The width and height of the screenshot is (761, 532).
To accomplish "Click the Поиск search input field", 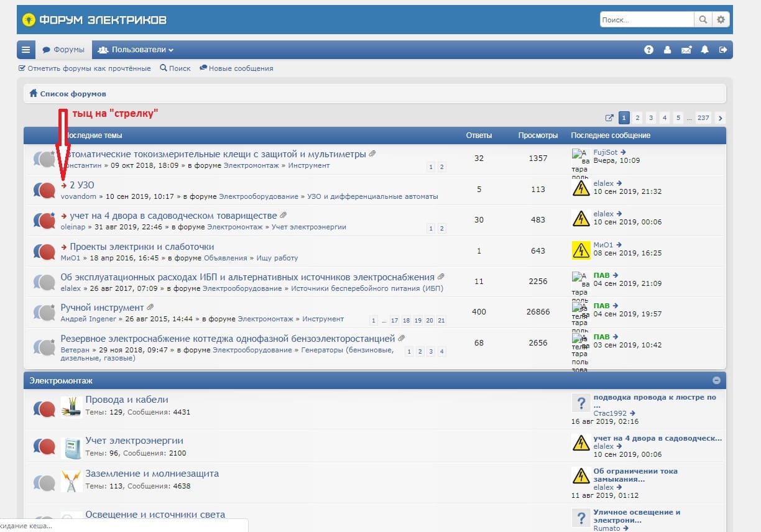I will pyautogui.click(x=646, y=20).
